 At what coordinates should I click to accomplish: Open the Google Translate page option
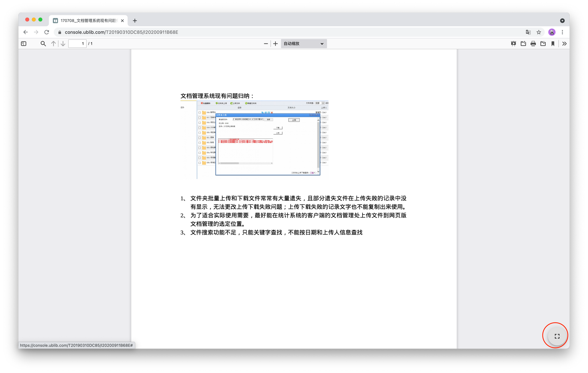coord(528,32)
